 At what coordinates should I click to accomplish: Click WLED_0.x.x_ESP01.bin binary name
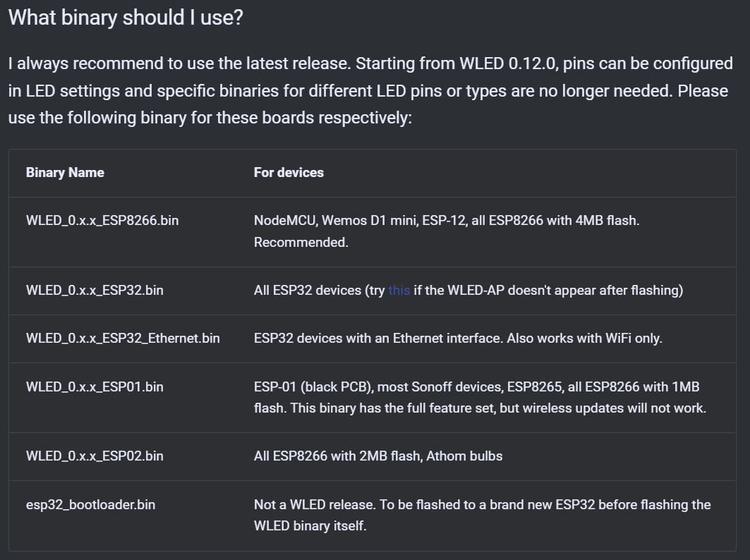pyautogui.click(x=95, y=386)
